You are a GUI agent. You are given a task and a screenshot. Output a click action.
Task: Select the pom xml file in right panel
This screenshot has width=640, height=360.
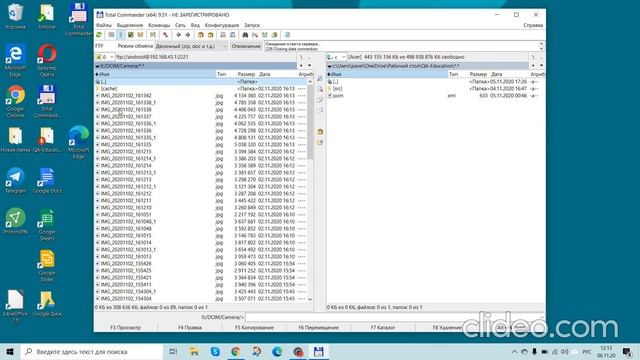tap(436, 96)
